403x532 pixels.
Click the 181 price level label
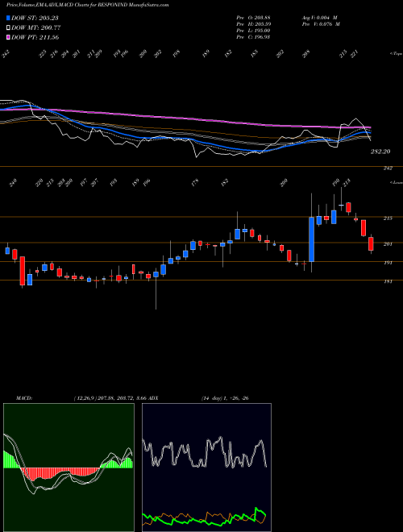(x=388, y=281)
